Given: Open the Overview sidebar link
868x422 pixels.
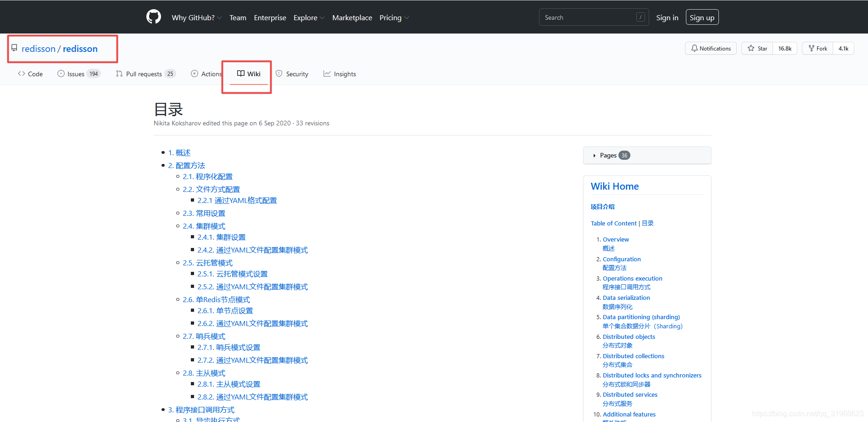Looking at the screenshot, I should tap(616, 239).
